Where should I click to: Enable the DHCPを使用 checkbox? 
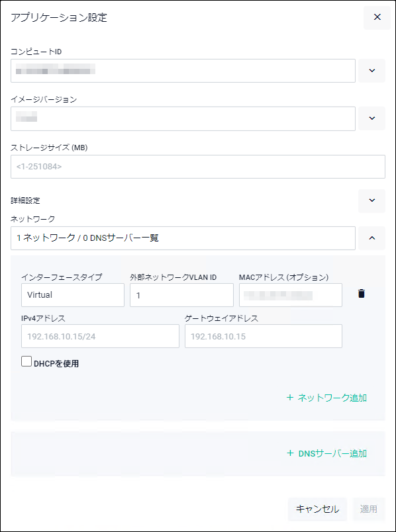tap(26, 361)
